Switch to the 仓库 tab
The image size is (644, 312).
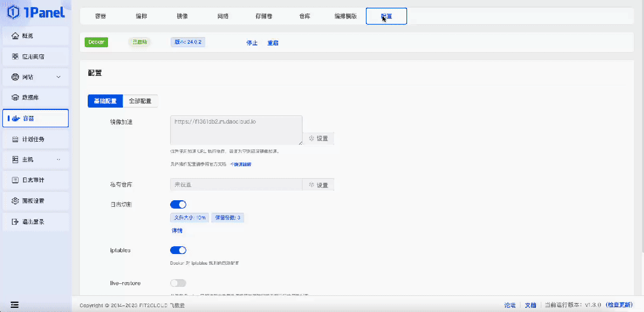click(x=305, y=17)
